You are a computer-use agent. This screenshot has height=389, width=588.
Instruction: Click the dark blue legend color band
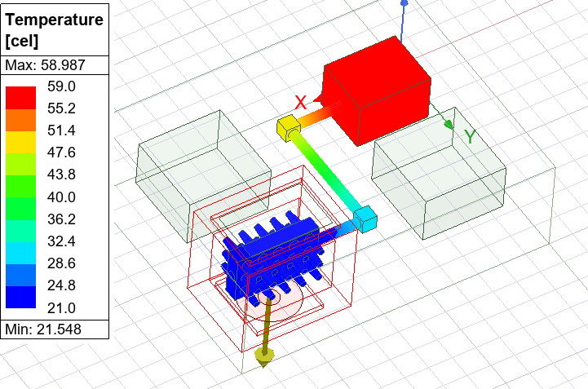coord(20,297)
